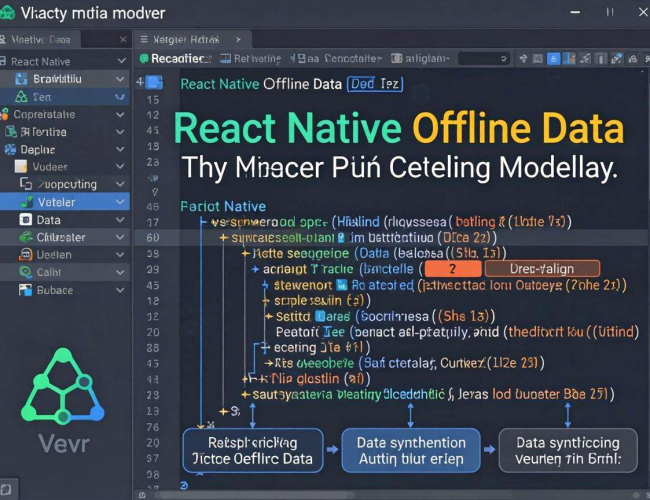Click the Buhace image icon in sidebar
650x500 pixels.
(x=24, y=290)
